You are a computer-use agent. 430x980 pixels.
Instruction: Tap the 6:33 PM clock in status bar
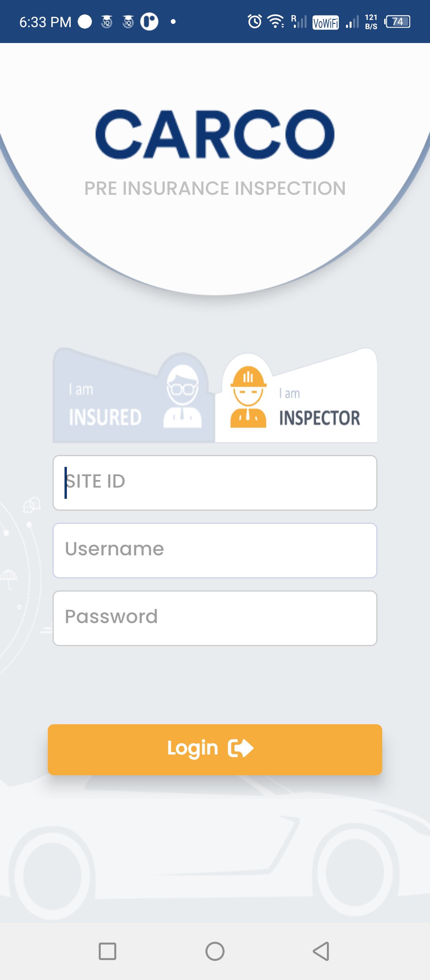[x=45, y=22]
